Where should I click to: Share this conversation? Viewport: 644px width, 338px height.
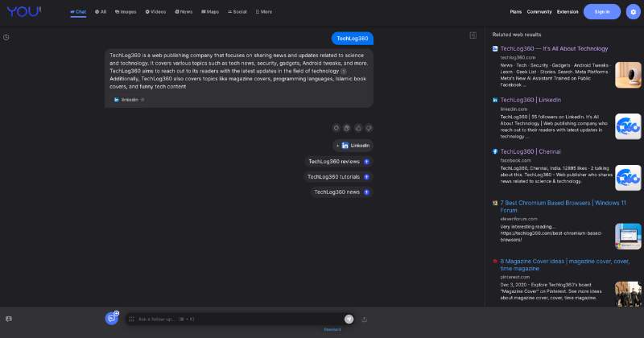pyautogui.click(x=365, y=319)
